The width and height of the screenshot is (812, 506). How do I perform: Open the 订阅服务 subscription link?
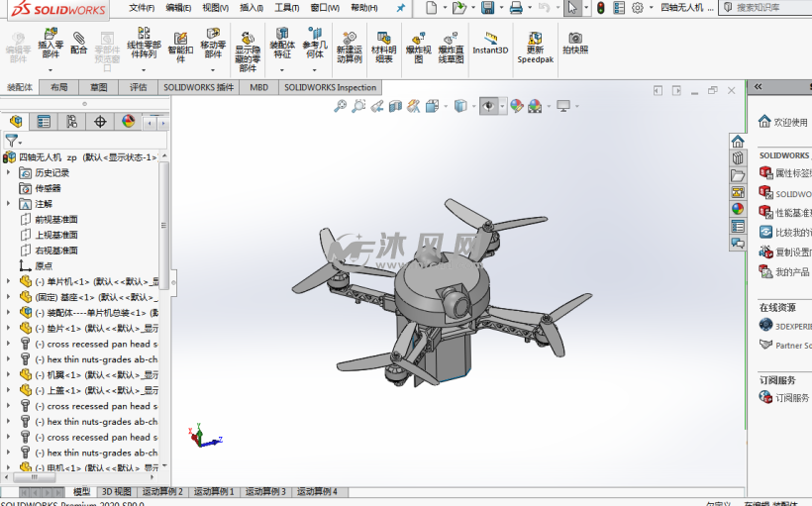coord(790,398)
